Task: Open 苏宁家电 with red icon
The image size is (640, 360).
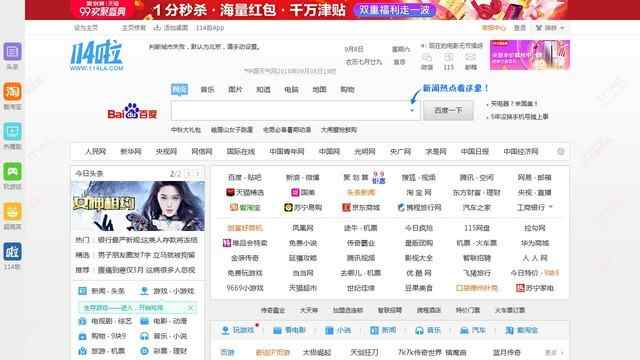Action: pyautogui.click(x=535, y=288)
